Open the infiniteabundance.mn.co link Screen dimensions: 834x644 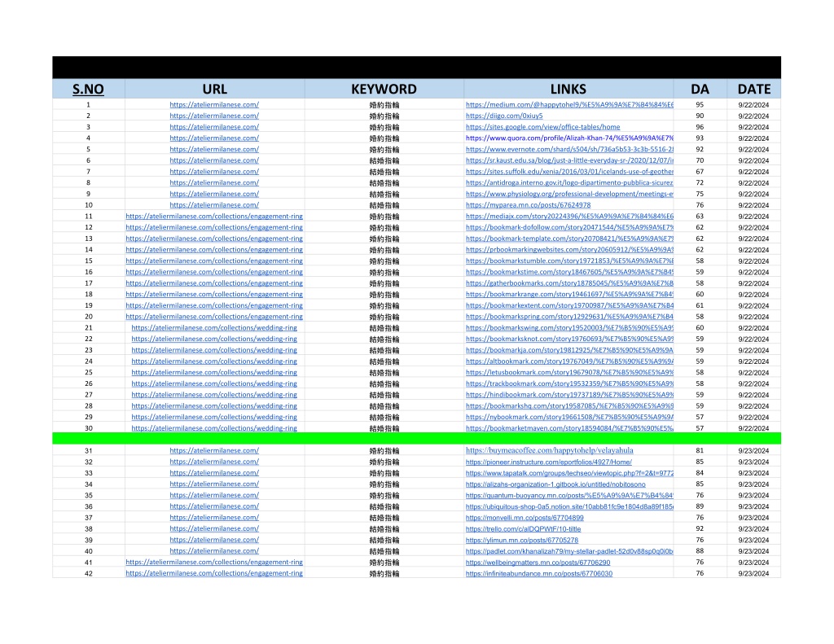tap(539, 574)
